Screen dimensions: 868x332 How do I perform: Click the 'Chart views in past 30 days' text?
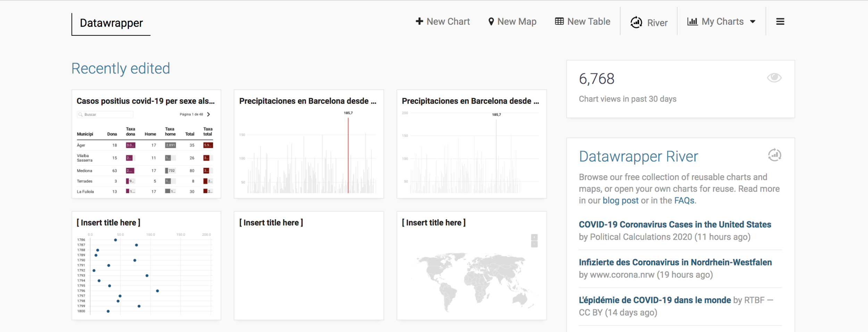pos(627,99)
